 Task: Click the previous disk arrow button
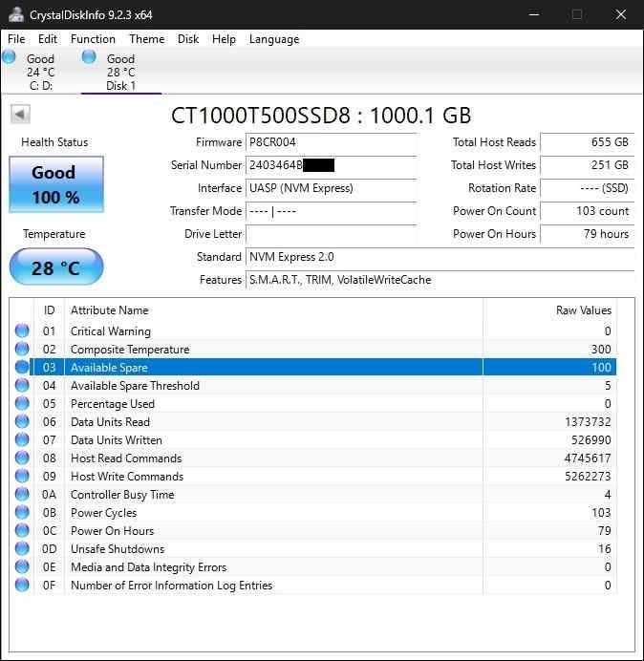point(20,114)
